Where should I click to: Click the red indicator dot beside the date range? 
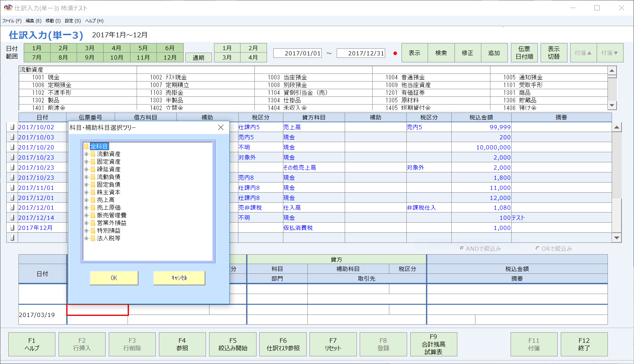pyautogui.click(x=395, y=53)
